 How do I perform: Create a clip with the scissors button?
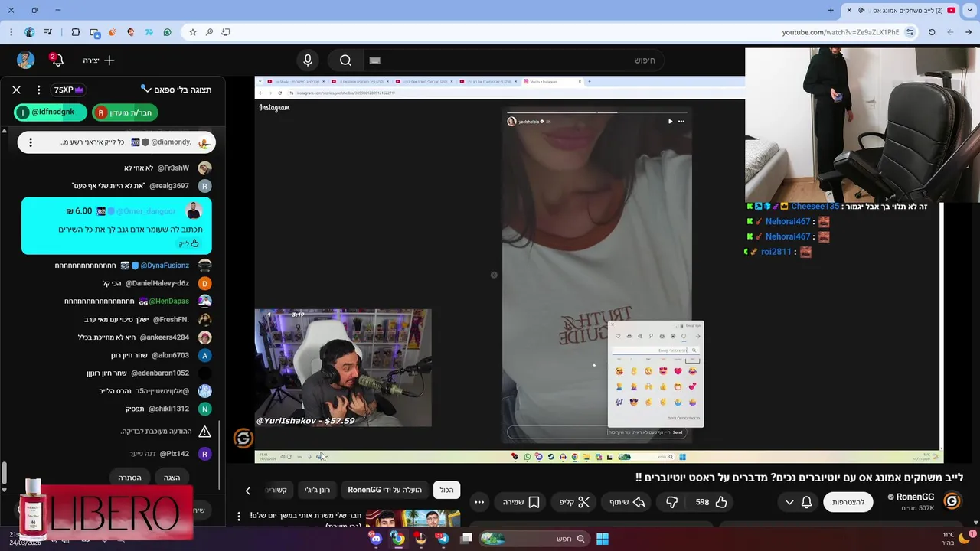[574, 502]
